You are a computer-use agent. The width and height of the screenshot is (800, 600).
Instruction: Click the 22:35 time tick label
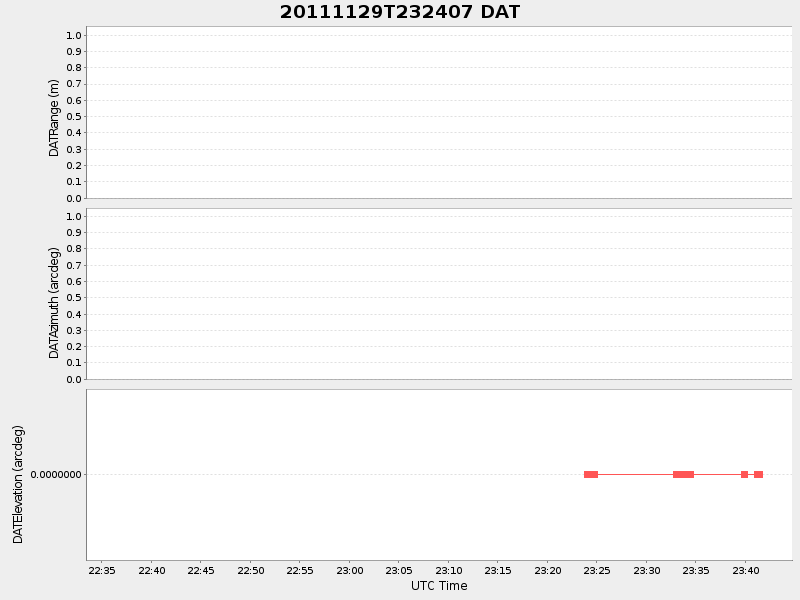[102, 571]
